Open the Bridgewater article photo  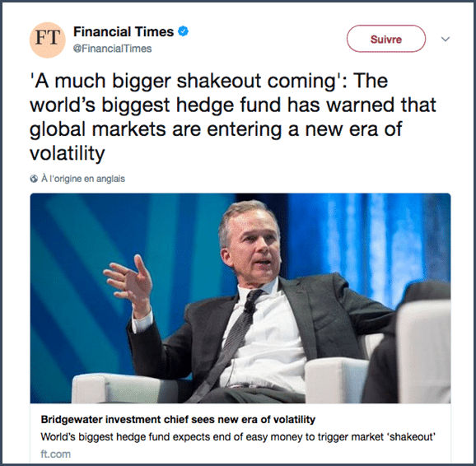[x=240, y=298]
